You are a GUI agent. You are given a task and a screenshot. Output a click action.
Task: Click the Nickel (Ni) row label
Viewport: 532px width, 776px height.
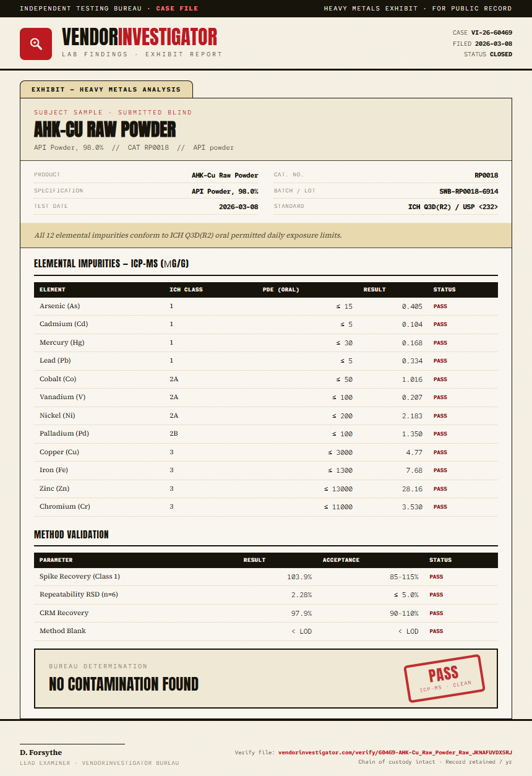click(x=58, y=416)
